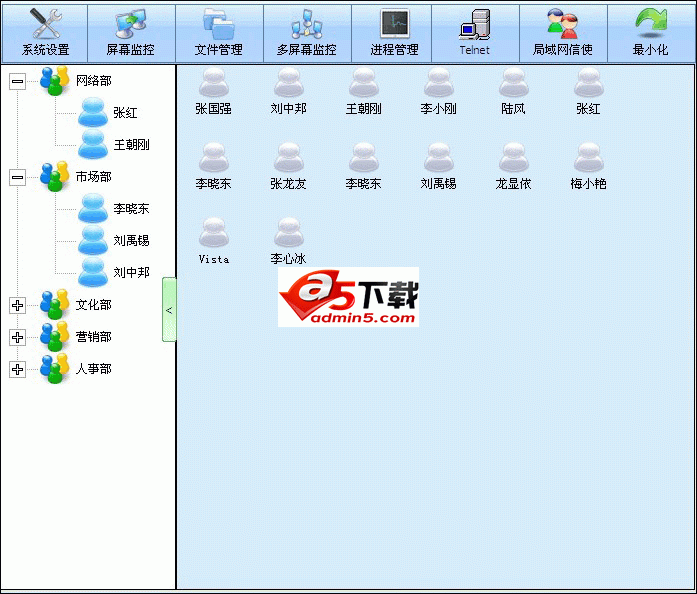
Task: Click the Vista user icon
Action: point(214,241)
